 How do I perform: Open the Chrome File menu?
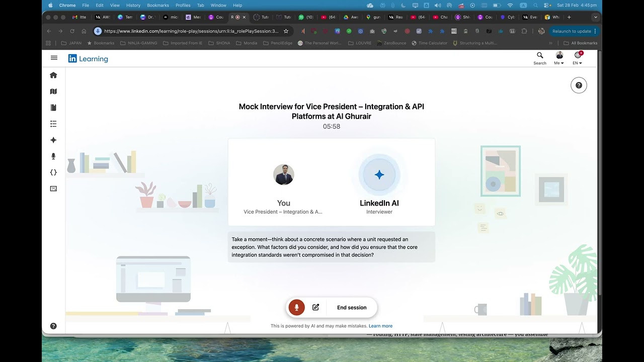click(86, 5)
